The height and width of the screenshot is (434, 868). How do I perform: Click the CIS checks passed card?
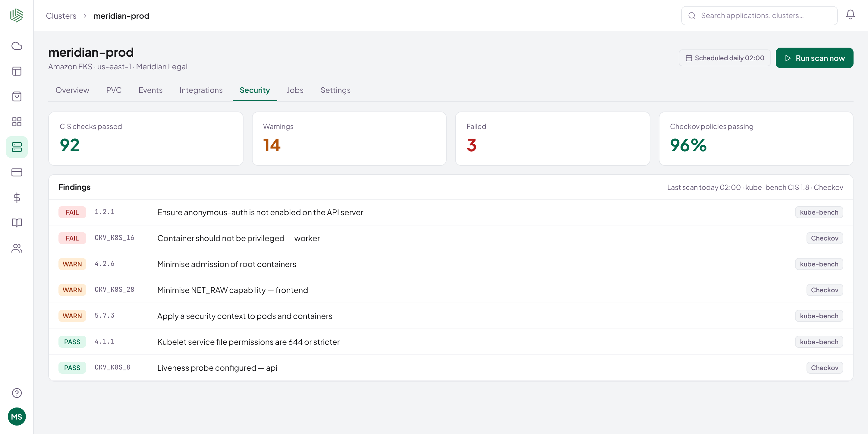(x=146, y=139)
